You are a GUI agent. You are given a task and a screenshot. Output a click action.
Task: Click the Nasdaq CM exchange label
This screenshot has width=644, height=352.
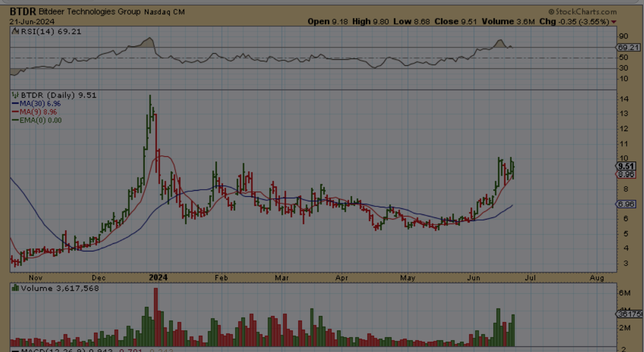pyautogui.click(x=164, y=12)
